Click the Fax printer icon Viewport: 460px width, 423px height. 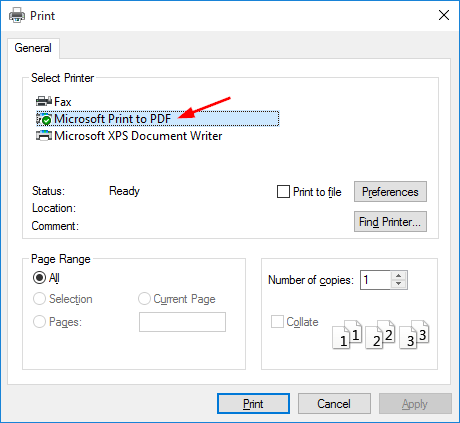pyautogui.click(x=44, y=101)
